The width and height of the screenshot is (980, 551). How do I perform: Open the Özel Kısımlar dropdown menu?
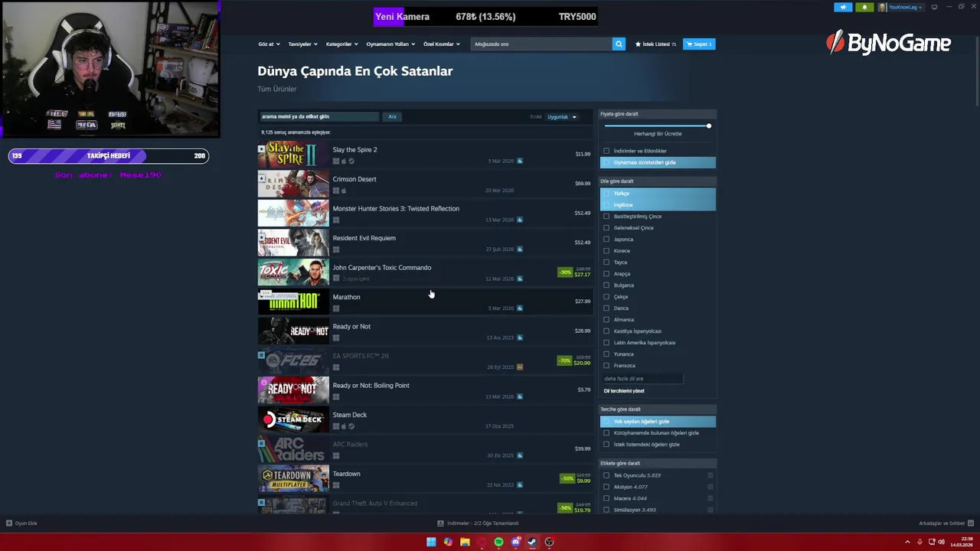442,44
